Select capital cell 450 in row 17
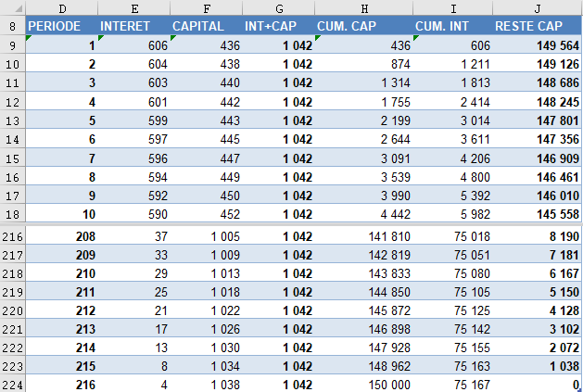Viewport: 583px width, 392px height. pos(206,196)
